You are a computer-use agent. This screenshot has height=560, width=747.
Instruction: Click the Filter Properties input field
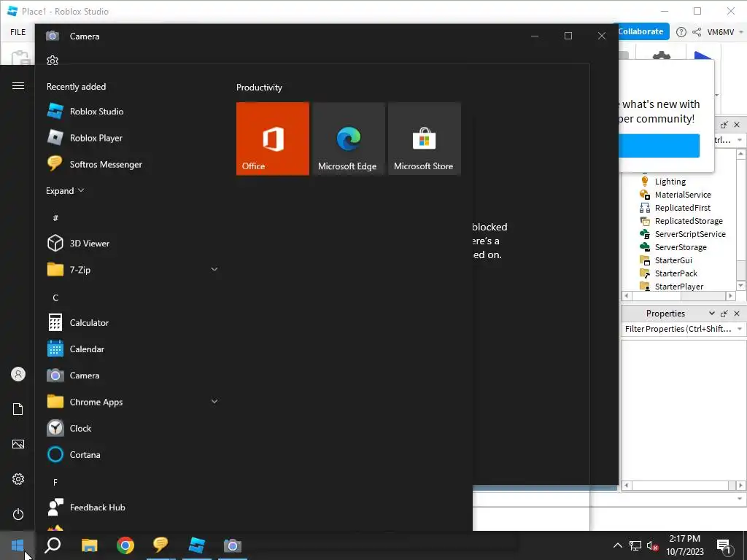(x=678, y=329)
